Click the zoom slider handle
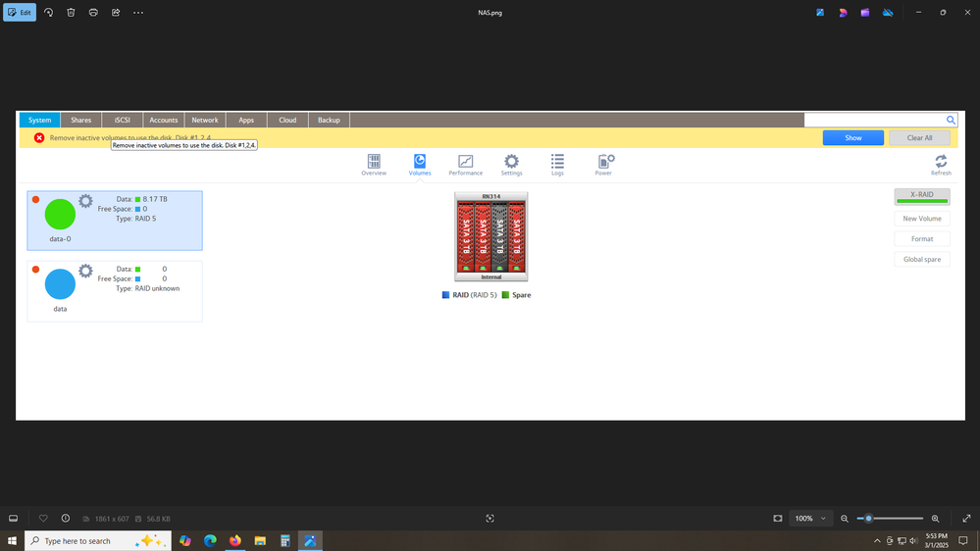This screenshot has width=980, height=551. [x=868, y=519]
